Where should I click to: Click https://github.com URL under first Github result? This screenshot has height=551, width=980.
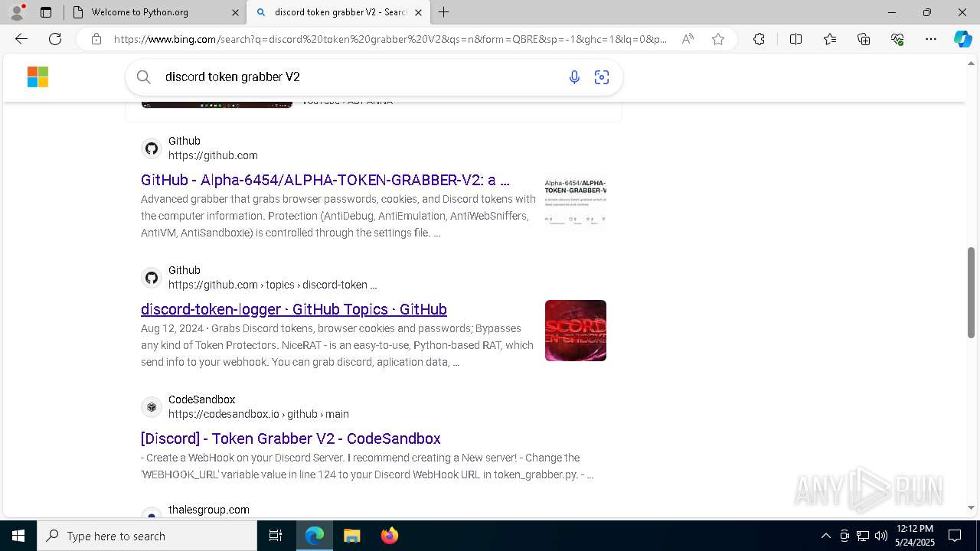(213, 155)
